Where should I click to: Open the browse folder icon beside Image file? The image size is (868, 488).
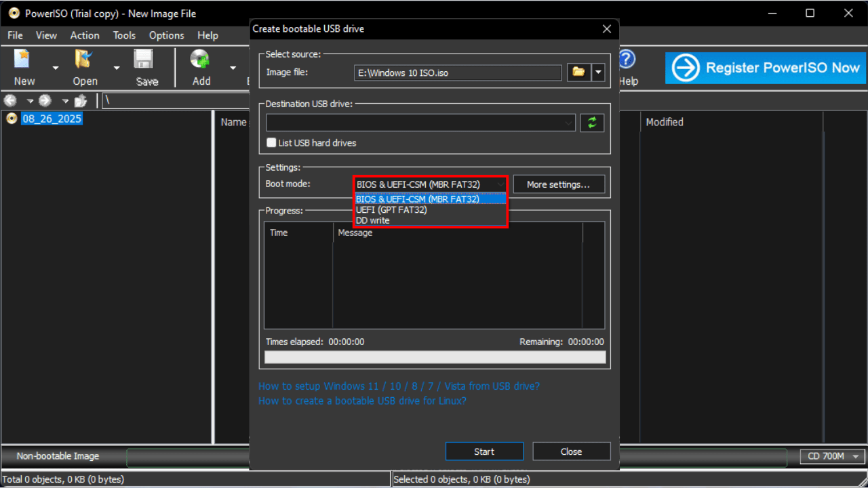click(x=578, y=72)
